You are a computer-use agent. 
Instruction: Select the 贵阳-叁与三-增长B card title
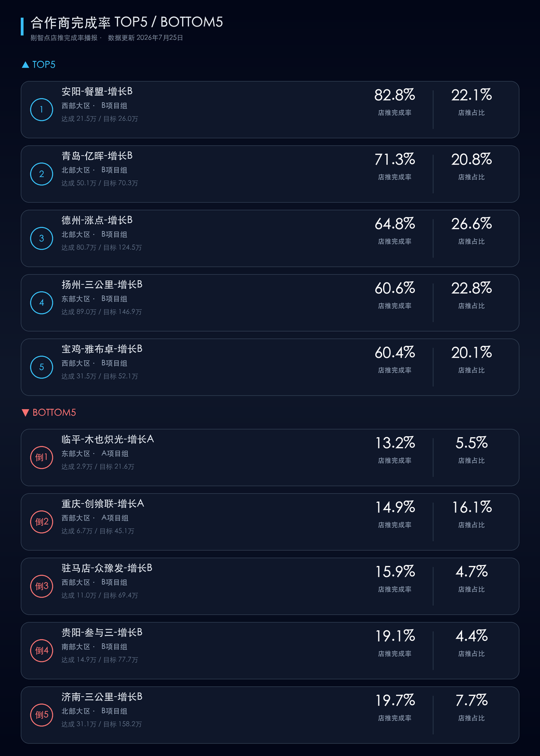click(x=102, y=632)
